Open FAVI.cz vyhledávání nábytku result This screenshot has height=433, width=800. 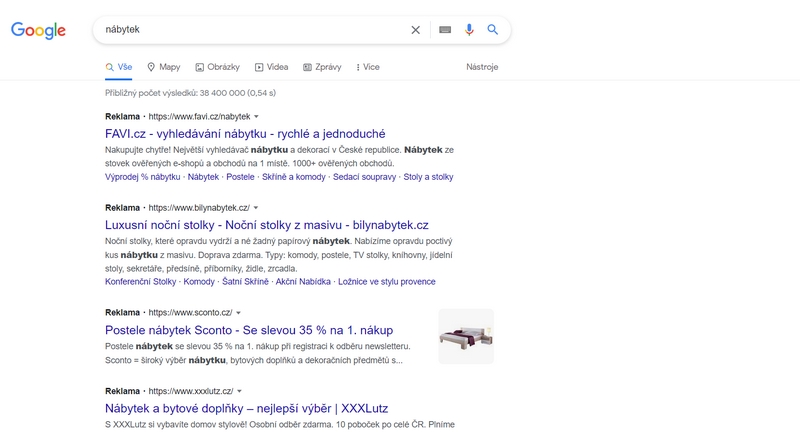(245, 134)
